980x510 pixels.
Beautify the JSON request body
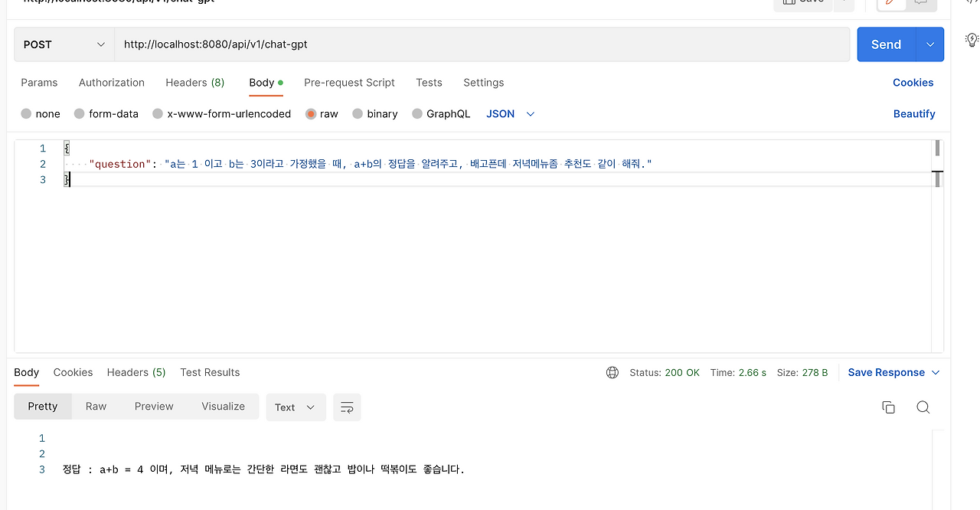(x=914, y=113)
